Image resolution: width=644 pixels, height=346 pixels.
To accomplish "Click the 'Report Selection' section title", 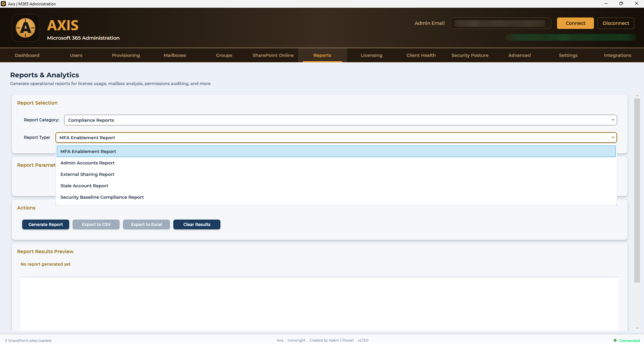I will (x=37, y=103).
